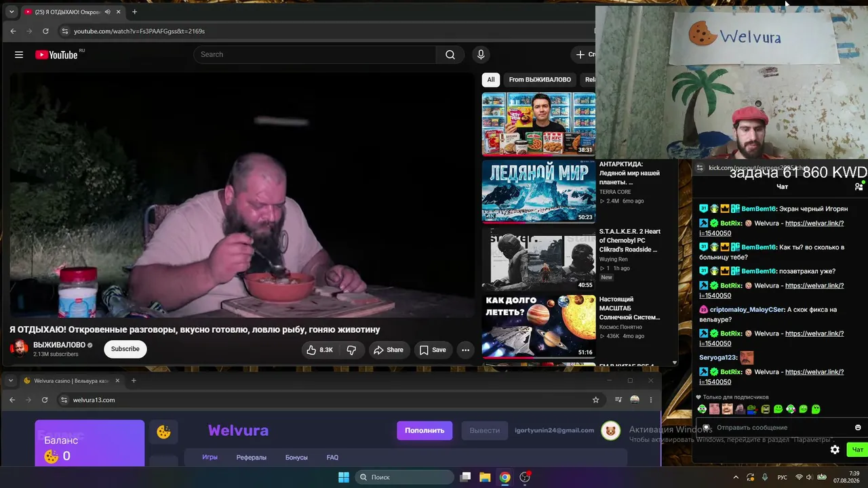
Task: Open the КАК ДОЛГО ЛЕТЕТЬ video thumbnail
Action: click(538, 326)
